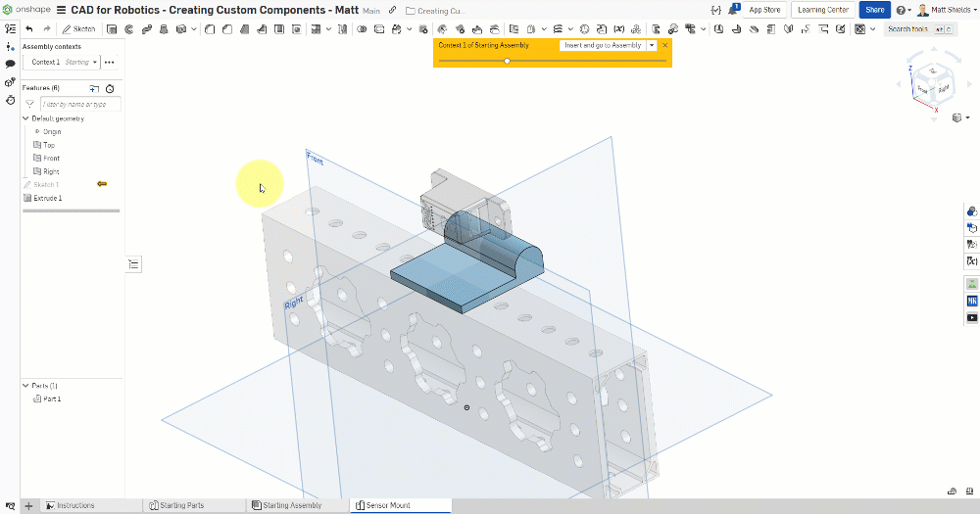Open the Learning Center
Viewport: 980px width, 515px height.
pyautogui.click(x=823, y=10)
